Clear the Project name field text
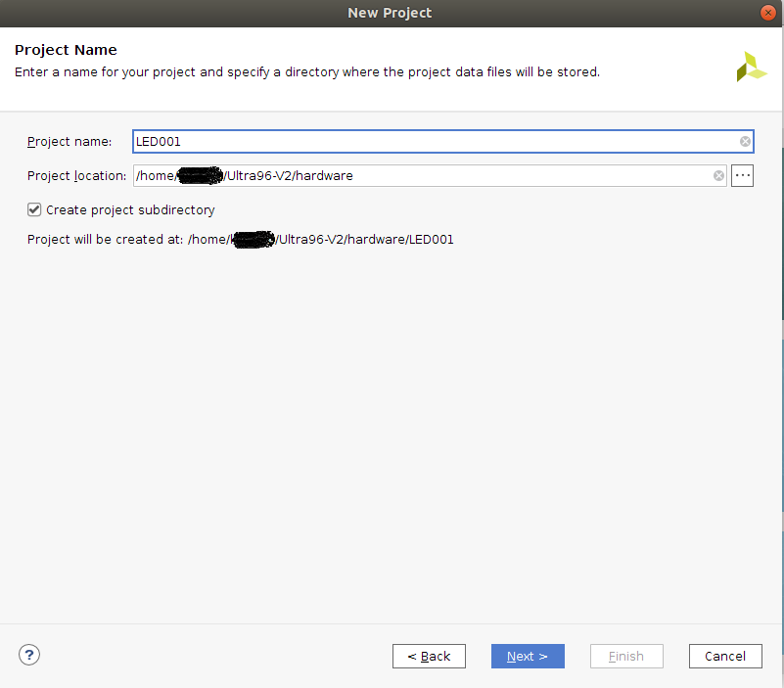Image resolution: width=784 pixels, height=688 pixels. 745,142
